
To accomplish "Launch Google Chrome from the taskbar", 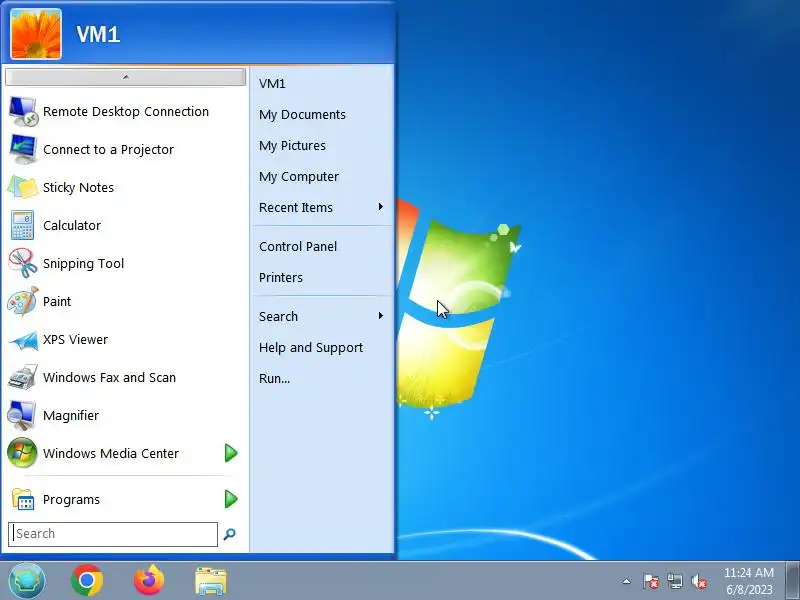I will 87,581.
